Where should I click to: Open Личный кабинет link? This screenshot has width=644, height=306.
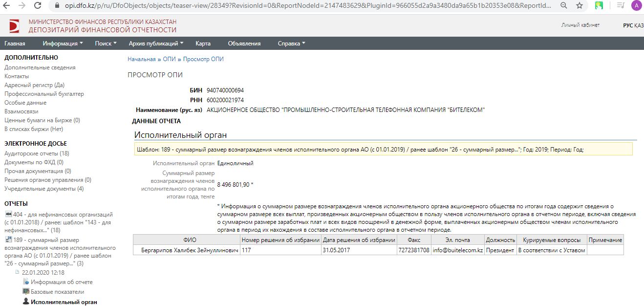(580, 25)
